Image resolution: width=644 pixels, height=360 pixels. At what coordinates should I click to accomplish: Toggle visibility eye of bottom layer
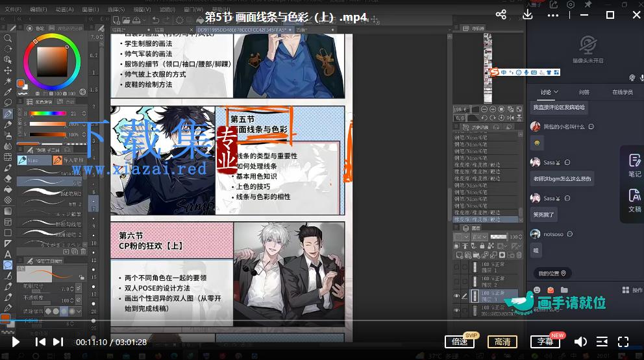457,310
